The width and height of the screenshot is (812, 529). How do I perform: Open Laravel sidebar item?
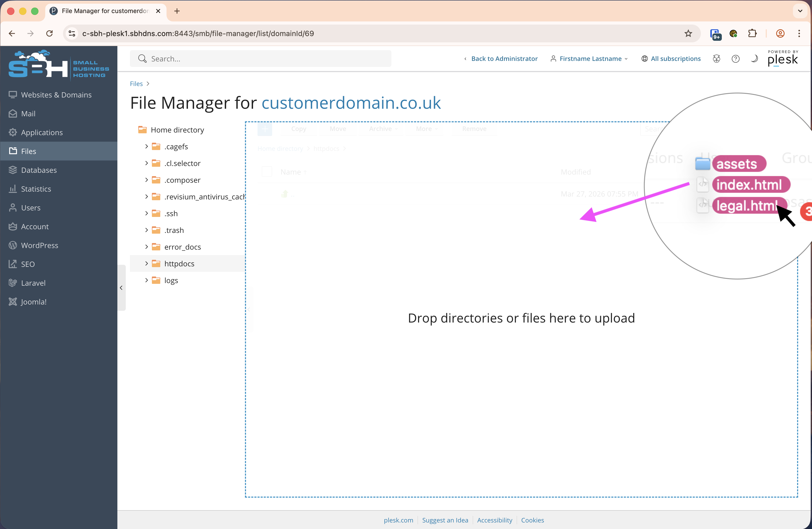33,283
